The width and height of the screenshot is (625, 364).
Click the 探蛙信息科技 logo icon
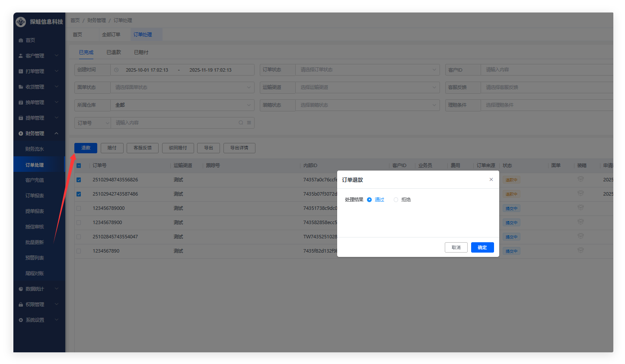(21, 22)
